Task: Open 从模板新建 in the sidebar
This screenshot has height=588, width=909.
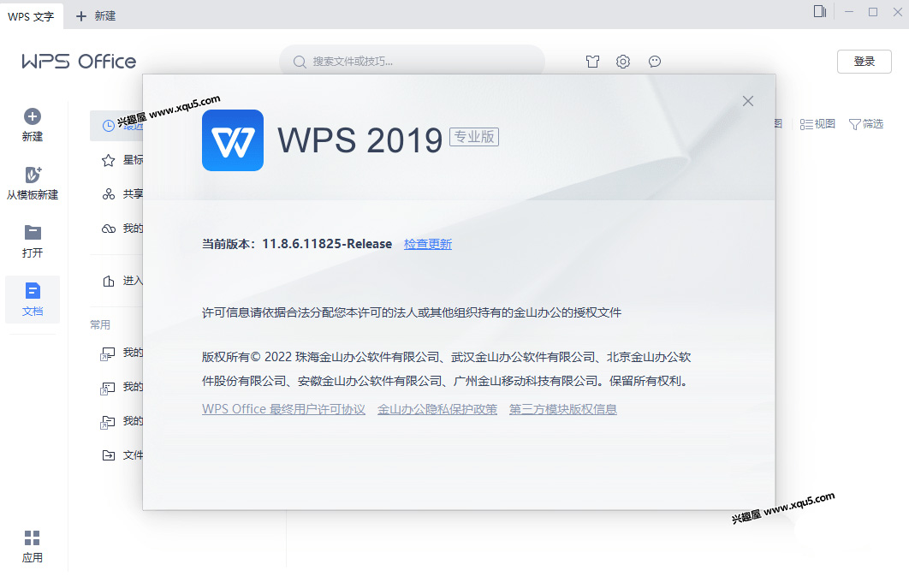Action: point(33,183)
